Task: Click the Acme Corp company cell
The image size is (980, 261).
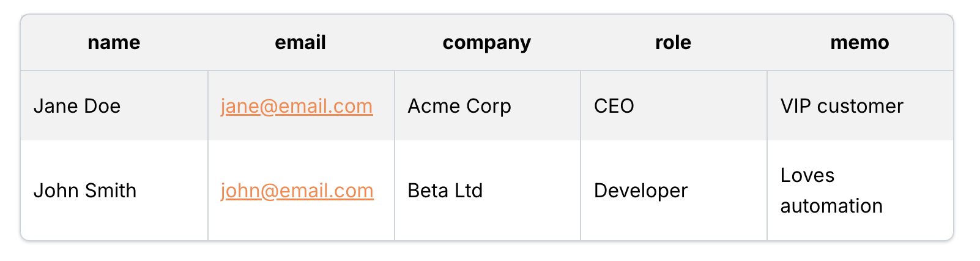Action: tap(488, 106)
